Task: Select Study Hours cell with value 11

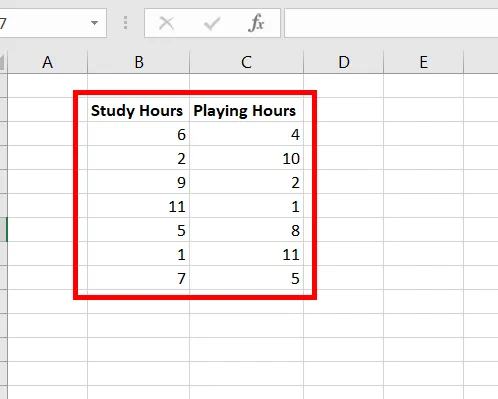Action: pyautogui.click(x=139, y=206)
